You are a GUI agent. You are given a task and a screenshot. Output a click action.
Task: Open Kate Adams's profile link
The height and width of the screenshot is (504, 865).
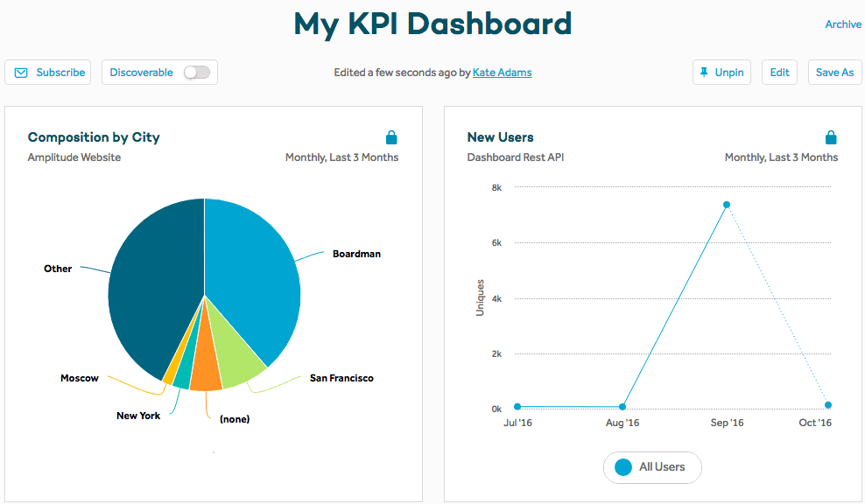click(x=502, y=72)
